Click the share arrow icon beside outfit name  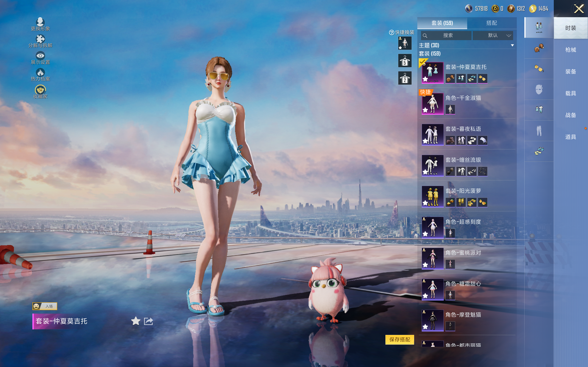(x=148, y=321)
